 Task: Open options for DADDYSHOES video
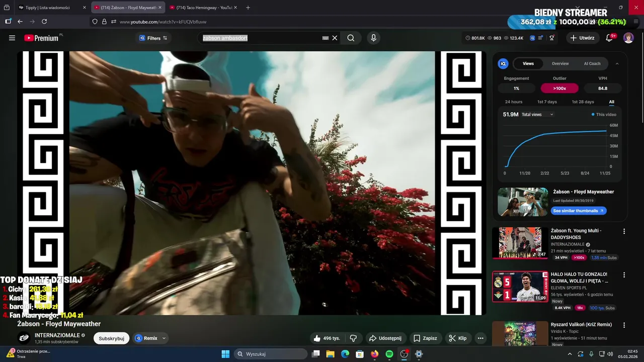pyautogui.click(x=624, y=231)
